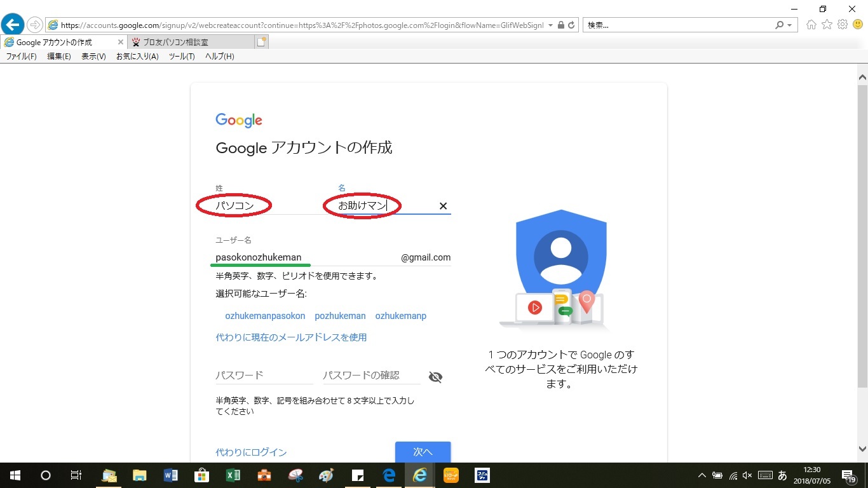Viewport: 868px width, 488px height.
Task: Click the 代わりにログイン link
Action: click(251, 452)
